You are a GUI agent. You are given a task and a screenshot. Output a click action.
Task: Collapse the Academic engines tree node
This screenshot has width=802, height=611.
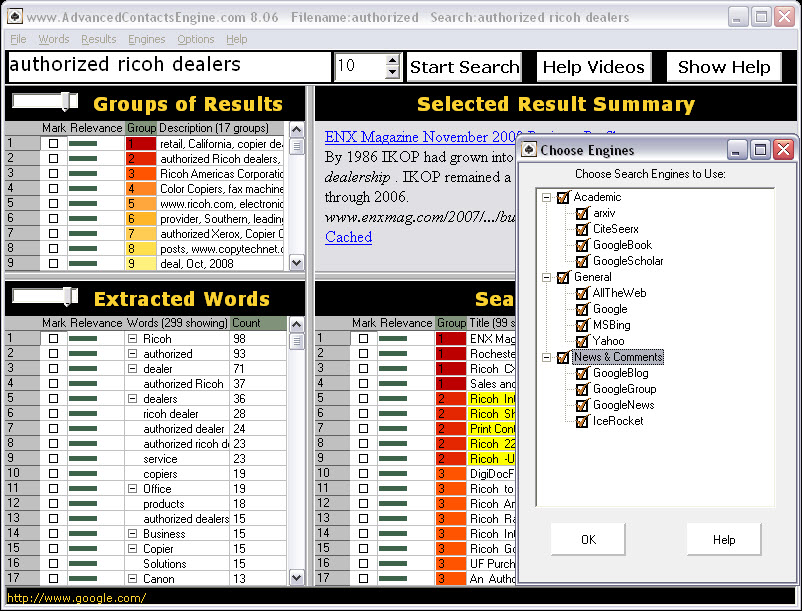[x=547, y=197]
